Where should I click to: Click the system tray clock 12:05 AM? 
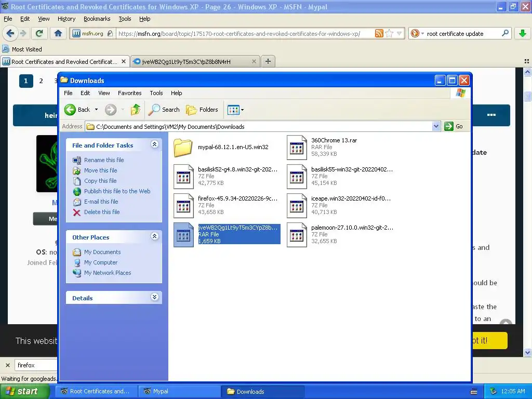[513, 391]
